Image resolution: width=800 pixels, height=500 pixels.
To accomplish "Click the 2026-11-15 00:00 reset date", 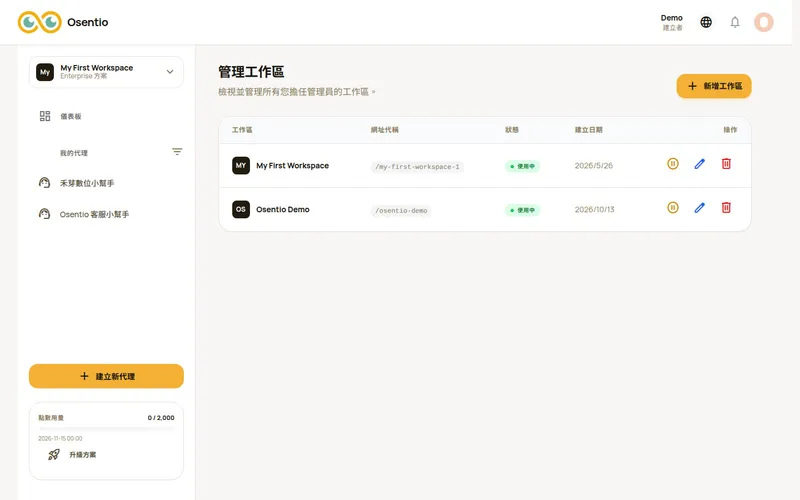I will (60, 438).
